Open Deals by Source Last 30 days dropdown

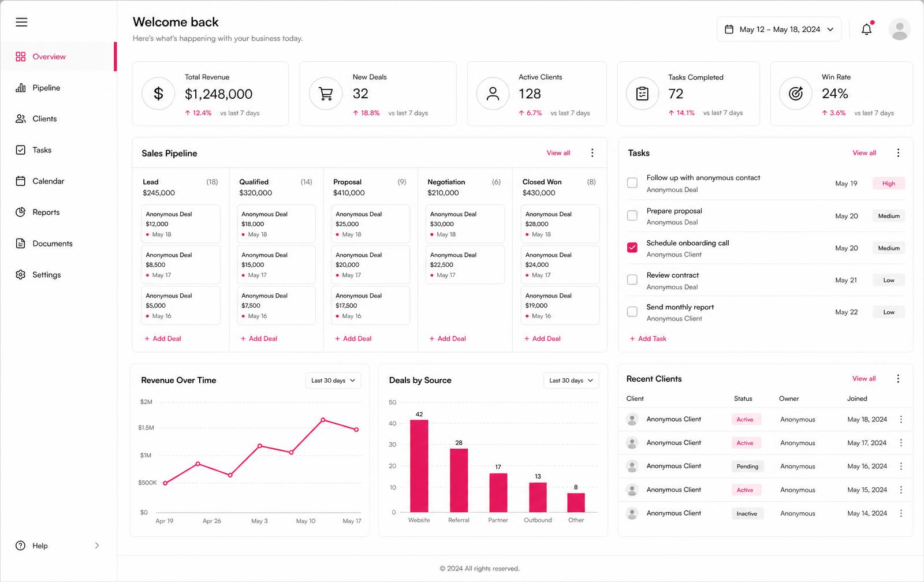[x=571, y=380]
